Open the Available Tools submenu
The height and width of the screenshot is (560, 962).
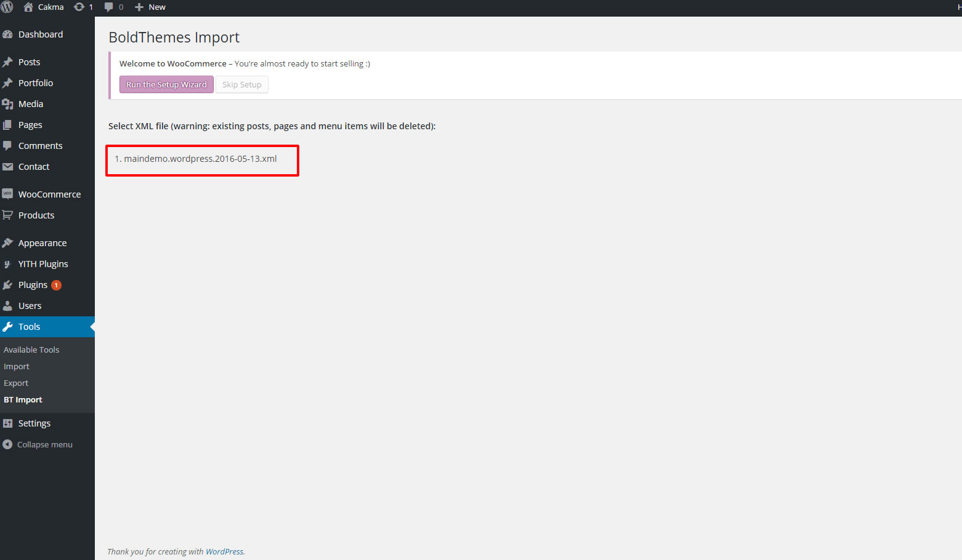(x=31, y=350)
